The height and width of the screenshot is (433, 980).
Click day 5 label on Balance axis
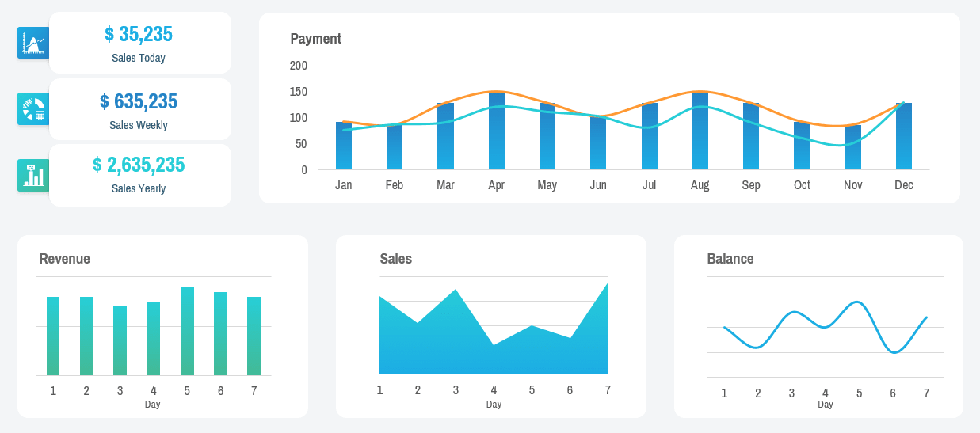pos(859,393)
